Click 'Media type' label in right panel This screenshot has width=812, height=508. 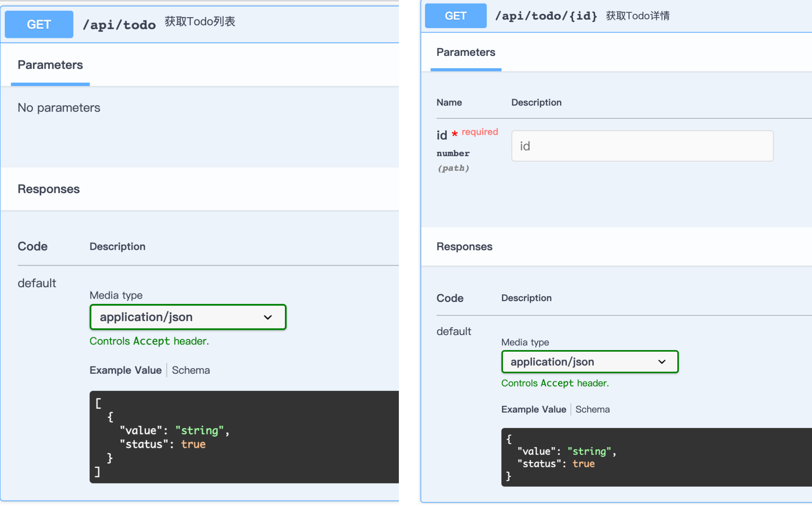pos(525,342)
